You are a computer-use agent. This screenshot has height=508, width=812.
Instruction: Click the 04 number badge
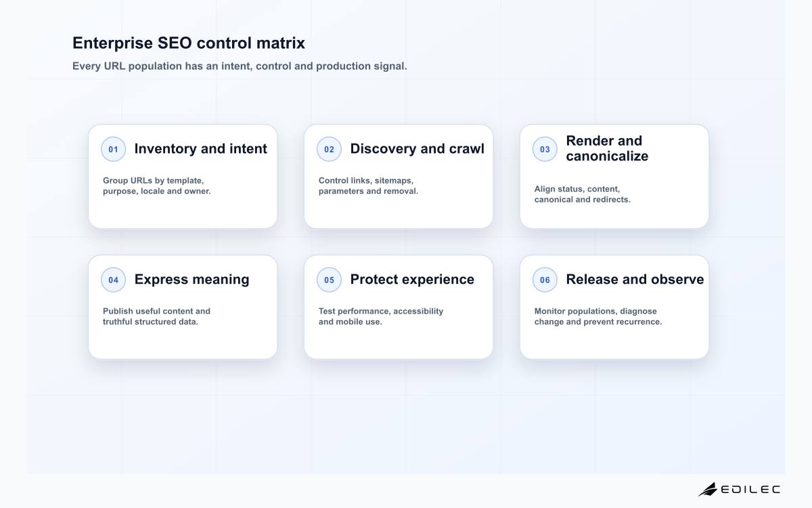tap(113, 280)
